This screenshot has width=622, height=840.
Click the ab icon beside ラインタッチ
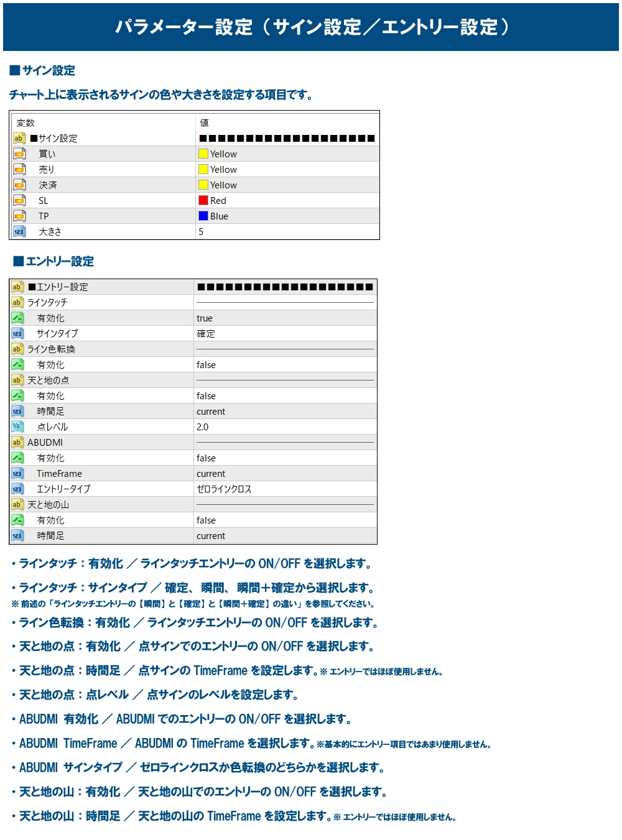point(17,302)
